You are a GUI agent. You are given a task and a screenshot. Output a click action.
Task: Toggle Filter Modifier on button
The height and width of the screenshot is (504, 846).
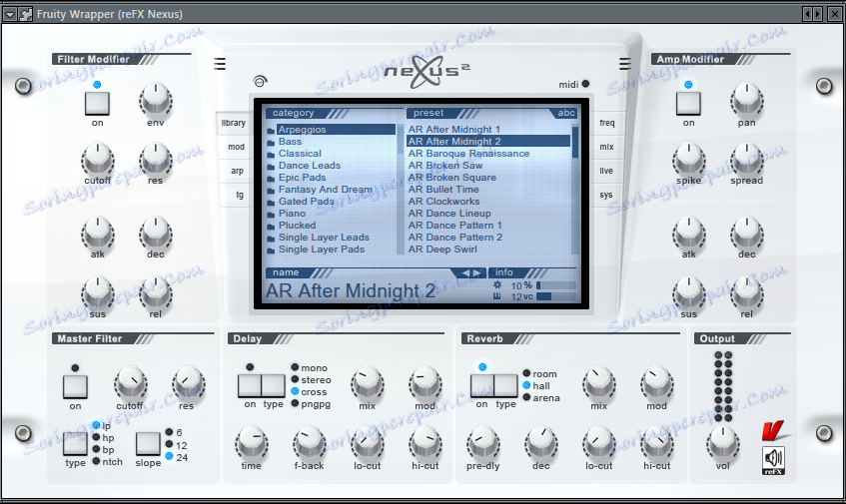pyautogui.click(x=97, y=103)
